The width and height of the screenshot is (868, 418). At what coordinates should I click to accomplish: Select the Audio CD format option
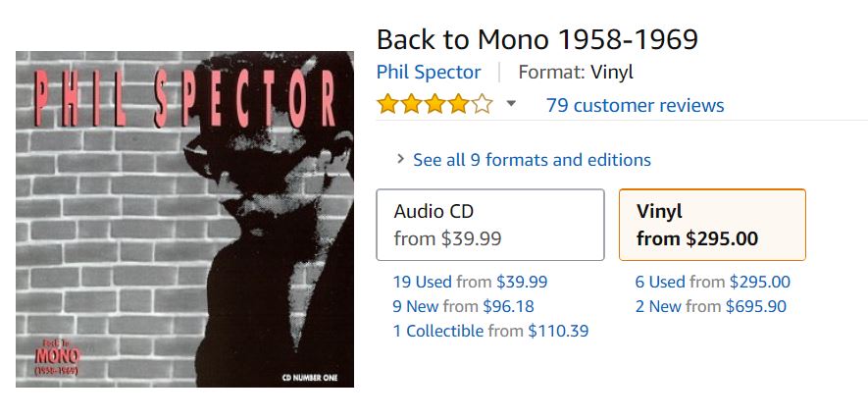[x=490, y=225]
